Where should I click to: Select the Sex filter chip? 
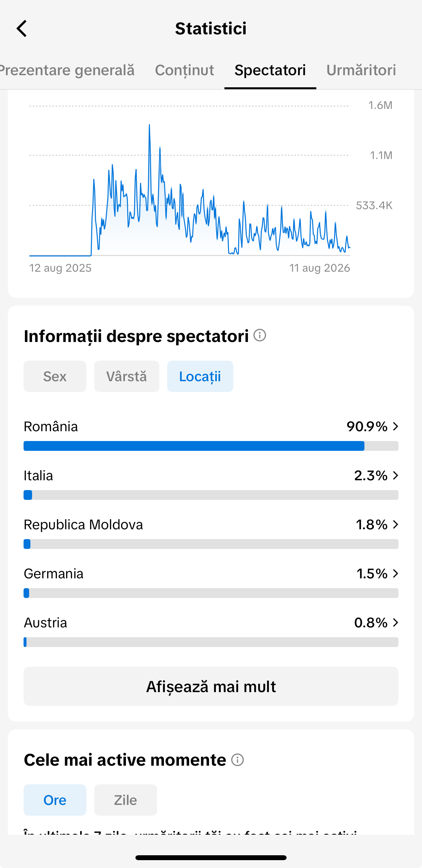point(55,376)
